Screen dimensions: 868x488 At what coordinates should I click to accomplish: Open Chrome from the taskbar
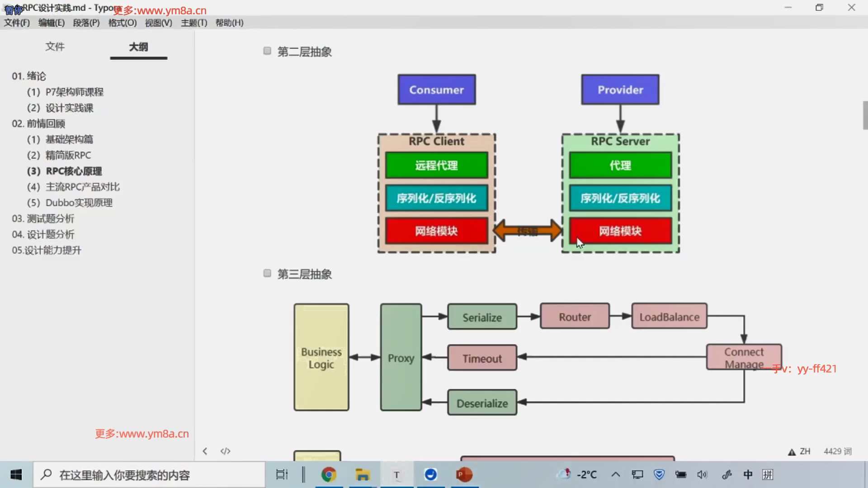[329, 474]
